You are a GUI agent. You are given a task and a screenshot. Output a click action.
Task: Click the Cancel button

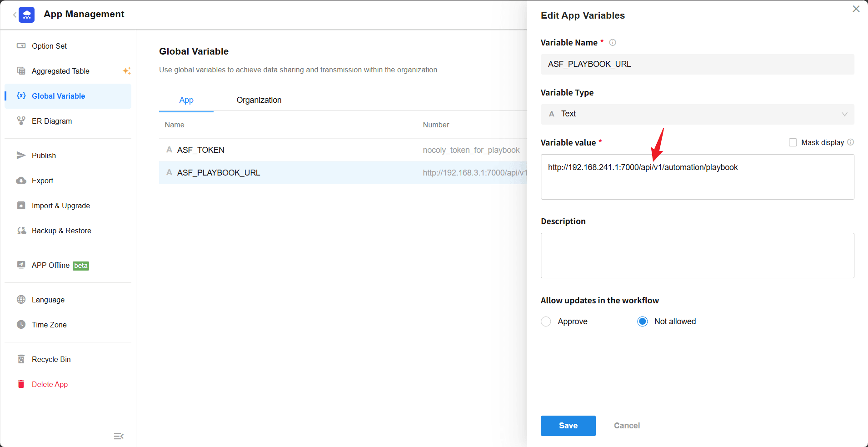coord(627,426)
